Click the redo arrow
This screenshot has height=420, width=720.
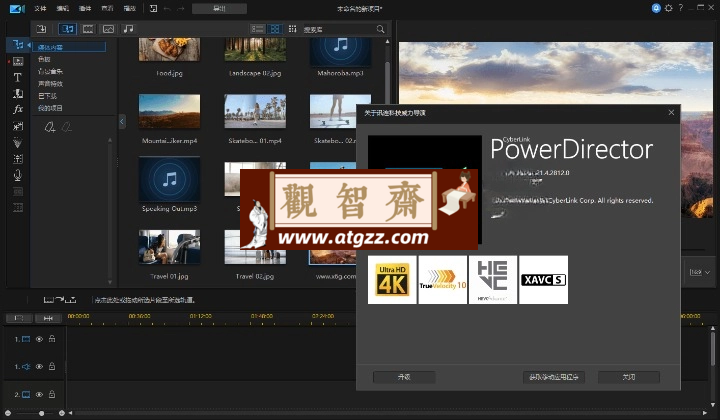(x=181, y=8)
